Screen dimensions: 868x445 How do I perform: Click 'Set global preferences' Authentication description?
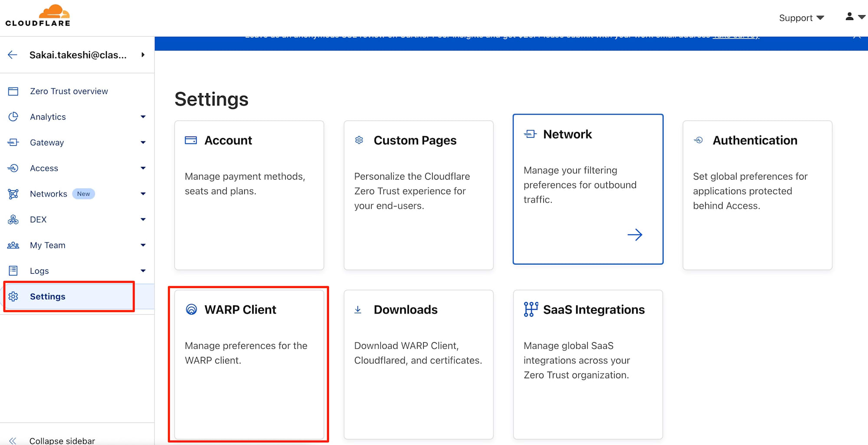pos(750,191)
